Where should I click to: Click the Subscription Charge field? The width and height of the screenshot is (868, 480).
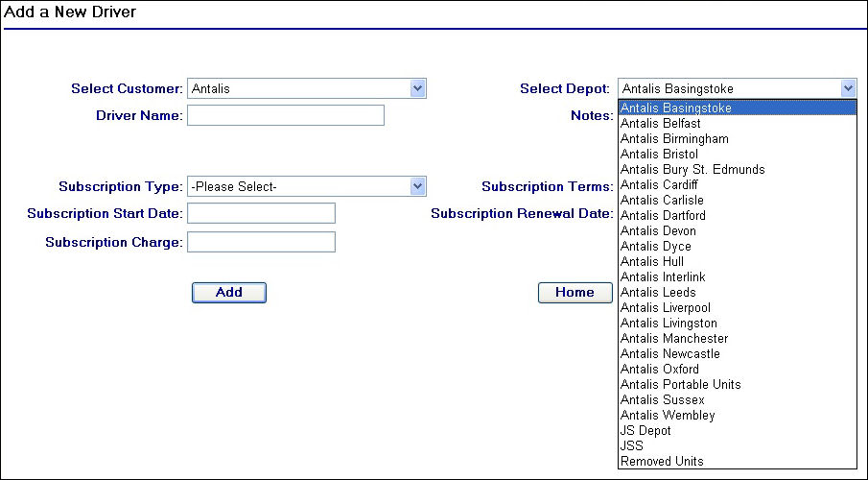(261, 242)
